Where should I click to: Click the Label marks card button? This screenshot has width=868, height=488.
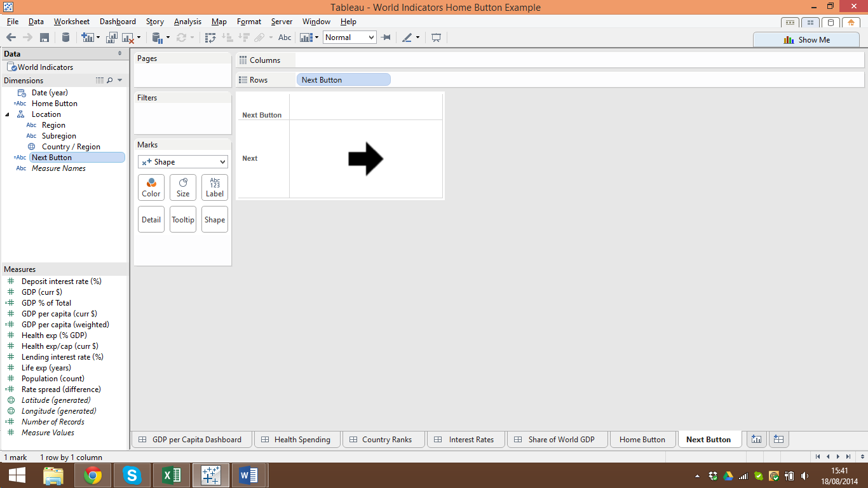click(x=215, y=187)
